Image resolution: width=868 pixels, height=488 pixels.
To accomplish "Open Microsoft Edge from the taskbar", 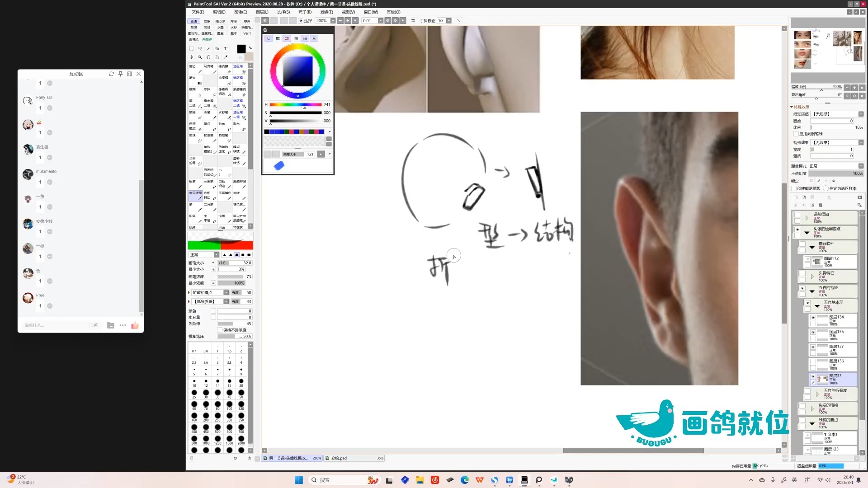I will [x=464, y=480].
